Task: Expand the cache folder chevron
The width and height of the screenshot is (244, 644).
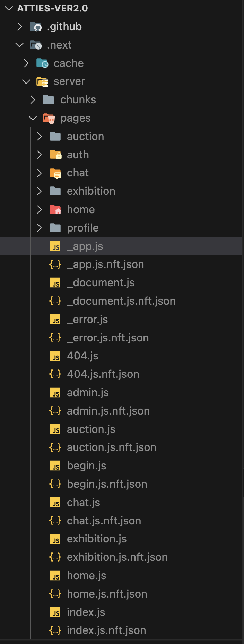Action: pyautogui.click(x=26, y=63)
